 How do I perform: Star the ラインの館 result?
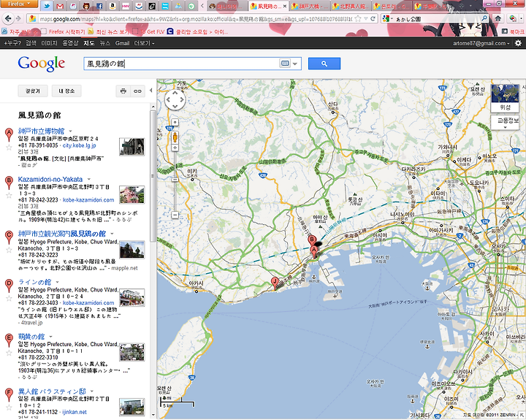pyautogui.click(x=9, y=298)
